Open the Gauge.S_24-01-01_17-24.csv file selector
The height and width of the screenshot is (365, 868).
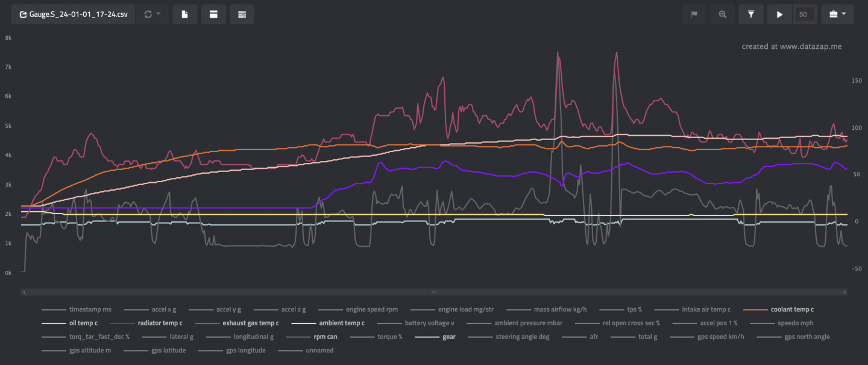73,14
